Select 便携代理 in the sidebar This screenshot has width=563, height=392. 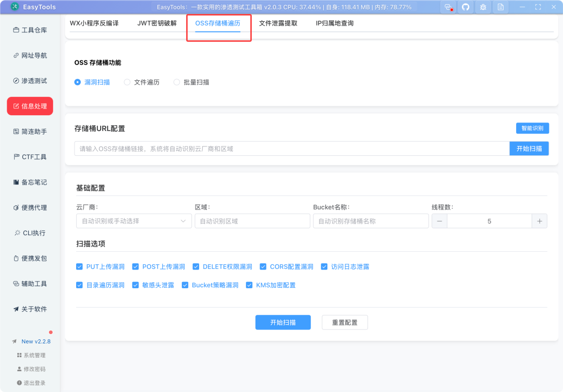click(x=30, y=207)
